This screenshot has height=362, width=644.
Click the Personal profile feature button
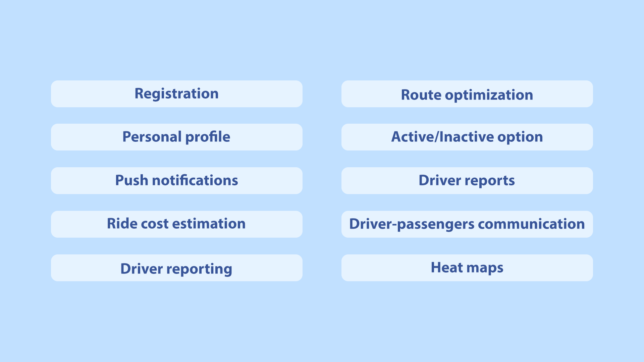(176, 136)
